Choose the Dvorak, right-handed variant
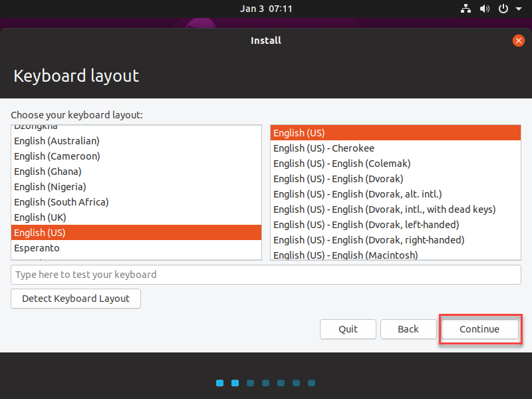532x399 pixels. (396, 240)
